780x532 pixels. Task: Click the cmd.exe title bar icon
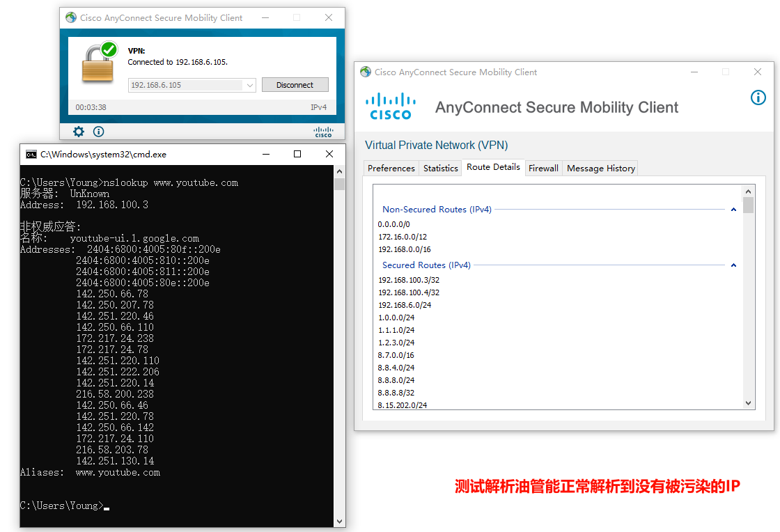31,154
